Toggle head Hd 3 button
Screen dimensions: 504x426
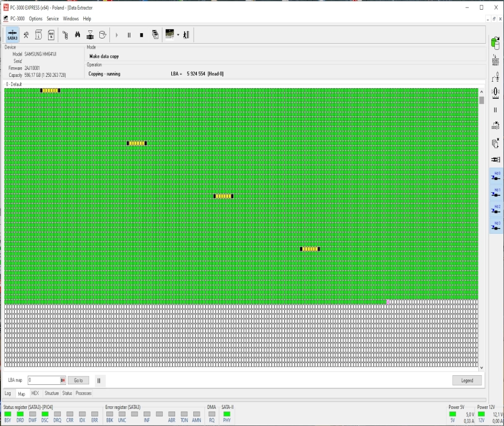(x=495, y=226)
